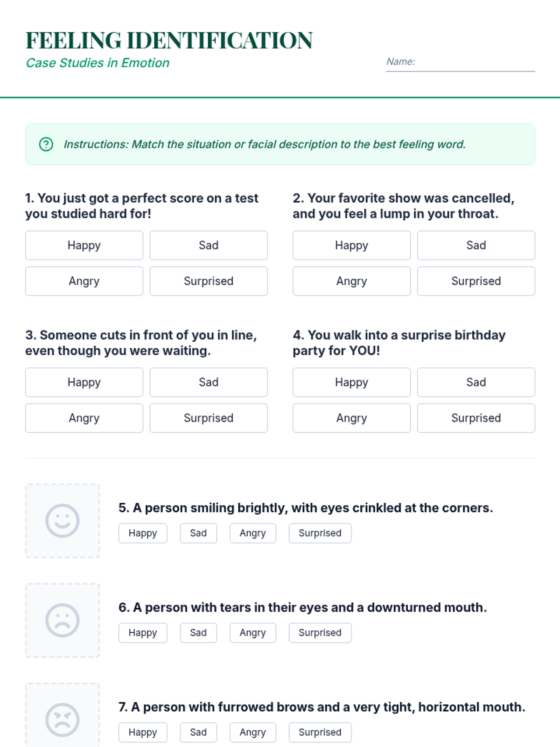Choose Angry for question 6
Viewport: 560px width, 747px height.
coord(252,633)
